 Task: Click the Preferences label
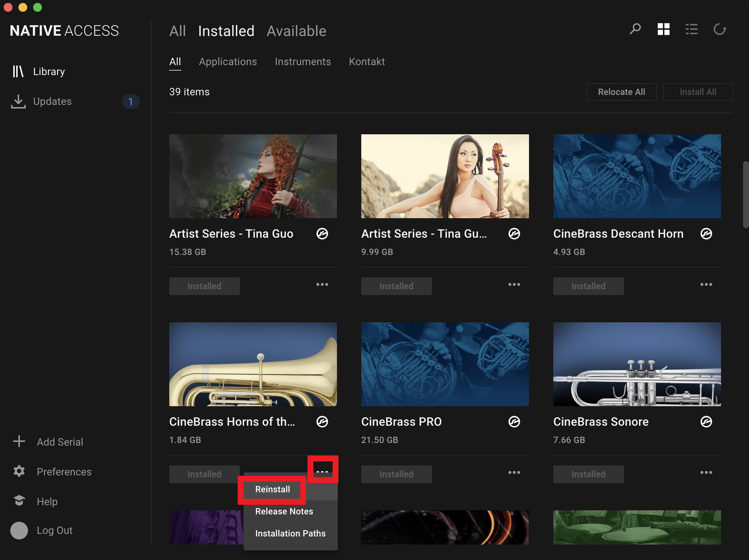pyautogui.click(x=64, y=472)
